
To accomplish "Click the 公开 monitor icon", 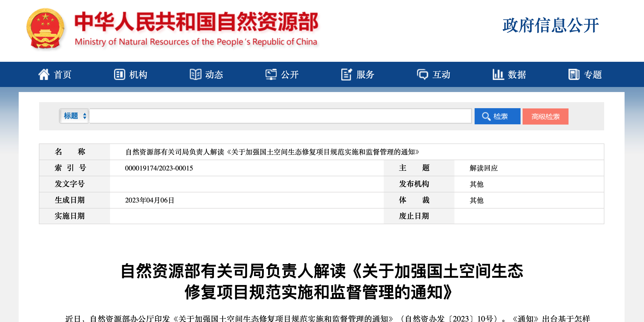I will click(271, 74).
